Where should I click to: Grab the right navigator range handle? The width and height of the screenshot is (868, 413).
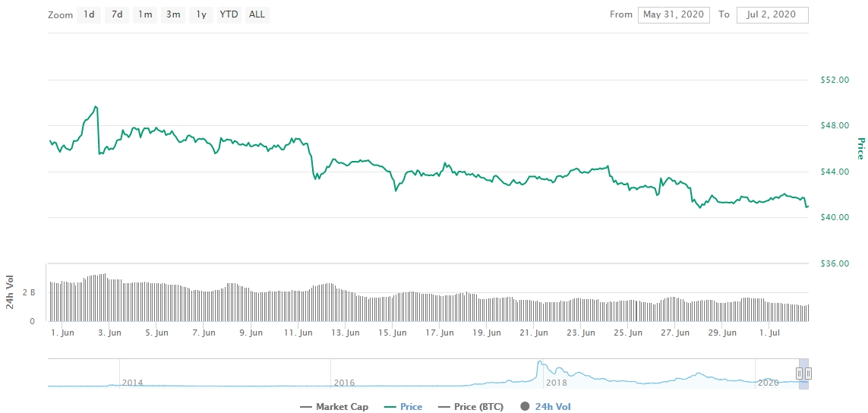[x=808, y=374]
